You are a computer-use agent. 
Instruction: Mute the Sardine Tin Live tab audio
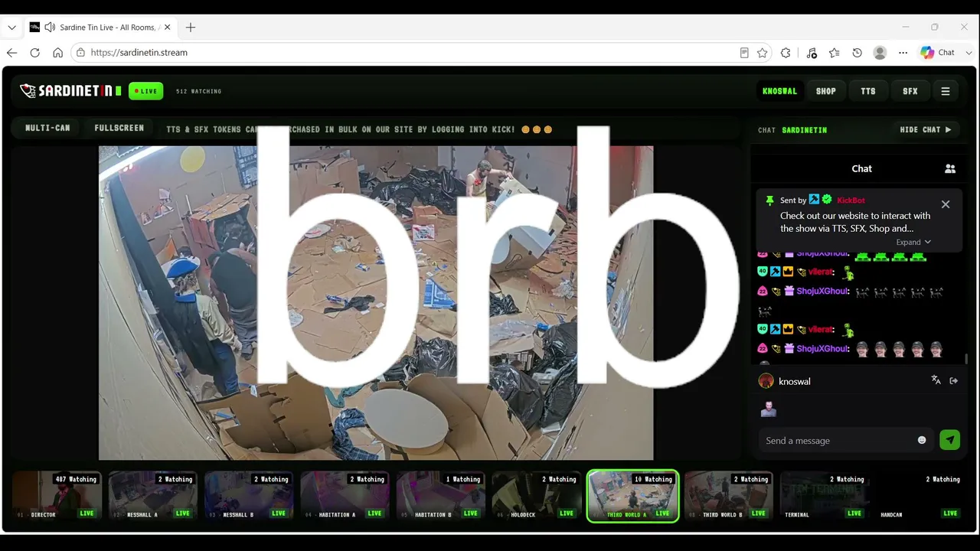pyautogui.click(x=50, y=28)
